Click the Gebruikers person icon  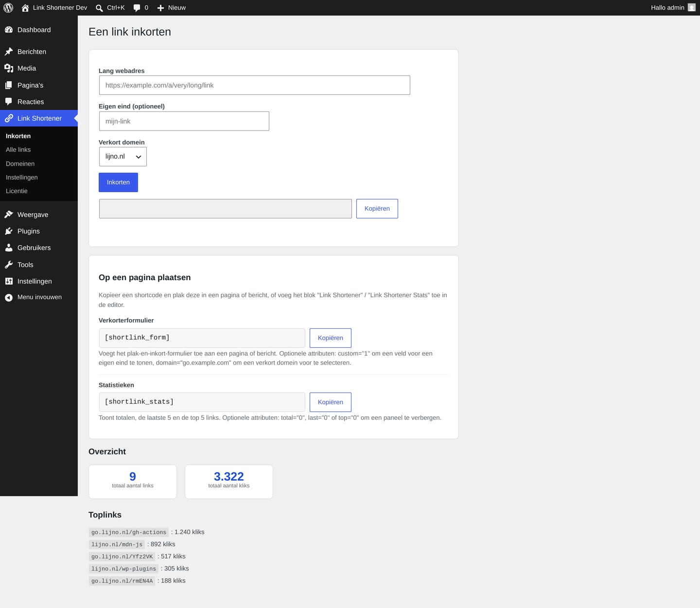tap(9, 248)
